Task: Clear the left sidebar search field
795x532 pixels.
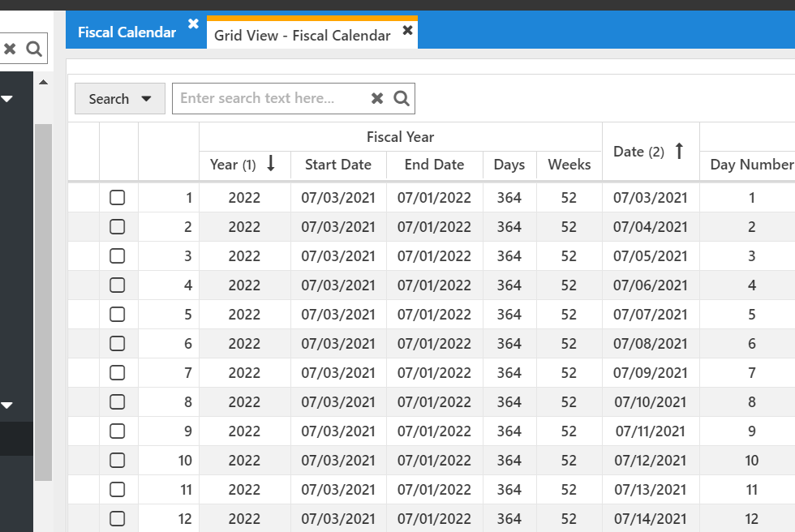Action: click(10, 49)
